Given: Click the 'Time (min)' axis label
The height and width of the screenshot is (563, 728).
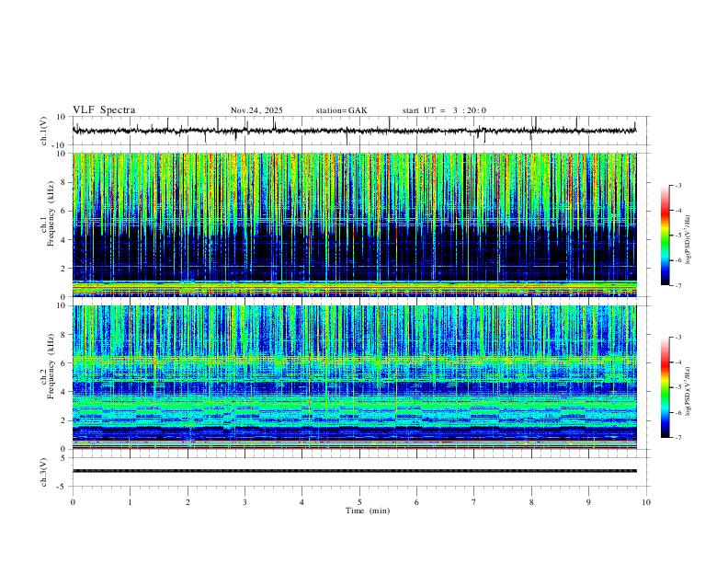Looking at the screenshot, I should (368, 511).
